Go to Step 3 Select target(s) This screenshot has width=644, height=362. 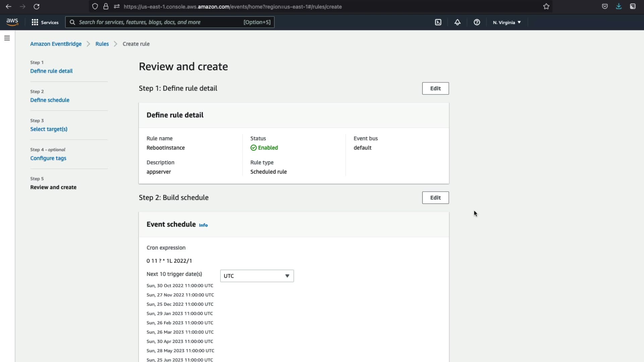[49, 129]
